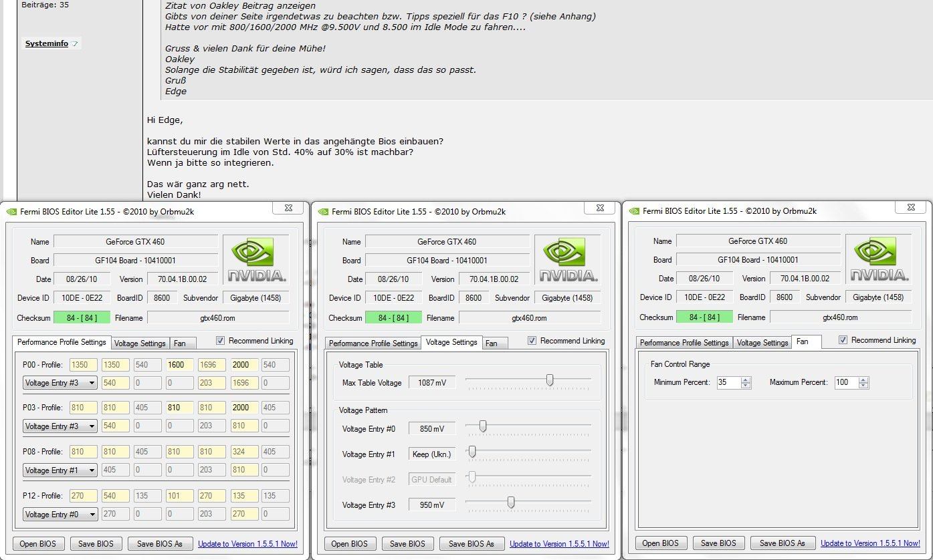Click the 1087 mV Max Table Voltage value

tap(432, 383)
